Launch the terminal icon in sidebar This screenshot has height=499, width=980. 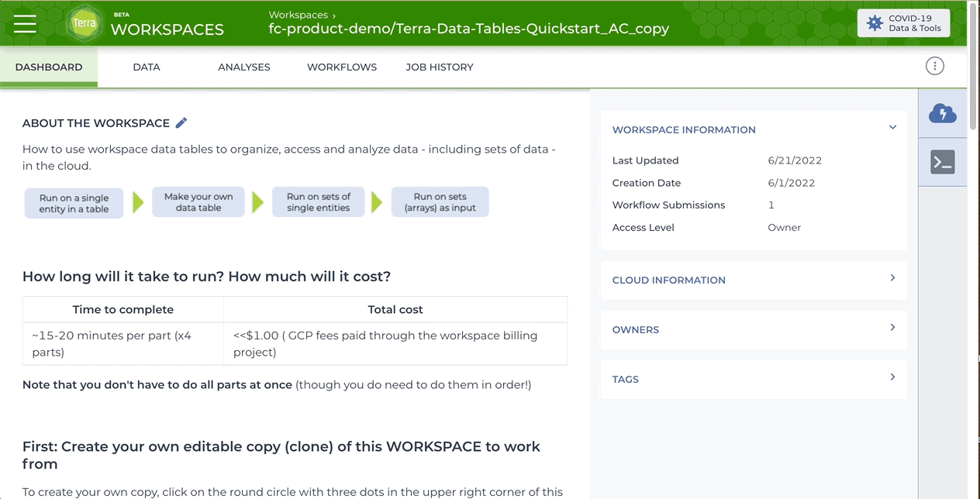(942, 162)
